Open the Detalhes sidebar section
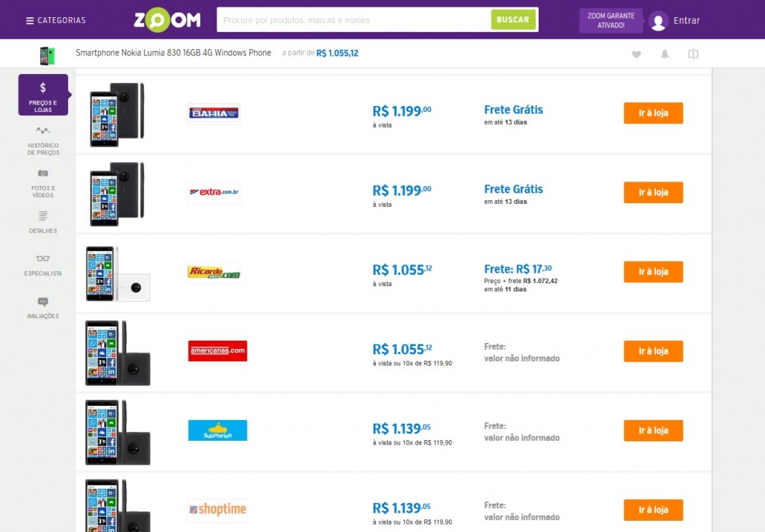The width and height of the screenshot is (765, 532). tap(43, 223)
